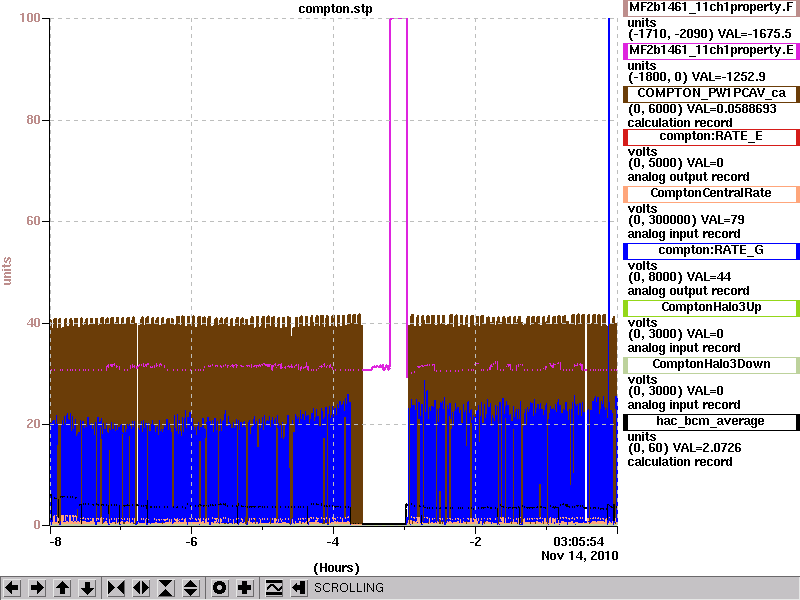Compress time axis with inward bowtie icon

tap(116, 588)
